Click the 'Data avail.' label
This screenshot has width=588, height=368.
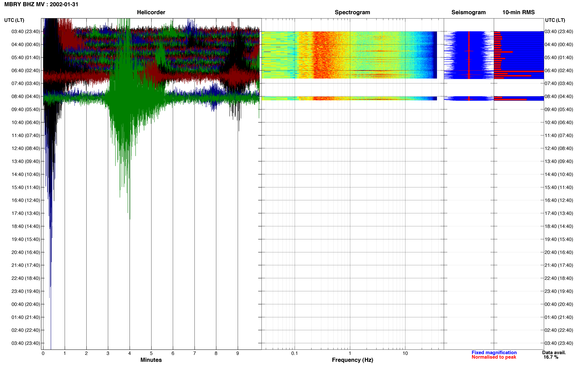coord(554,353)
